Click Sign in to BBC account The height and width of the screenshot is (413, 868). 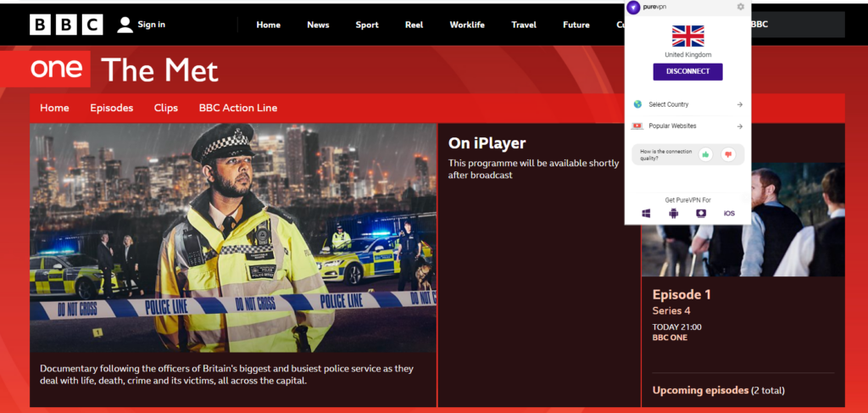[142, 25]
